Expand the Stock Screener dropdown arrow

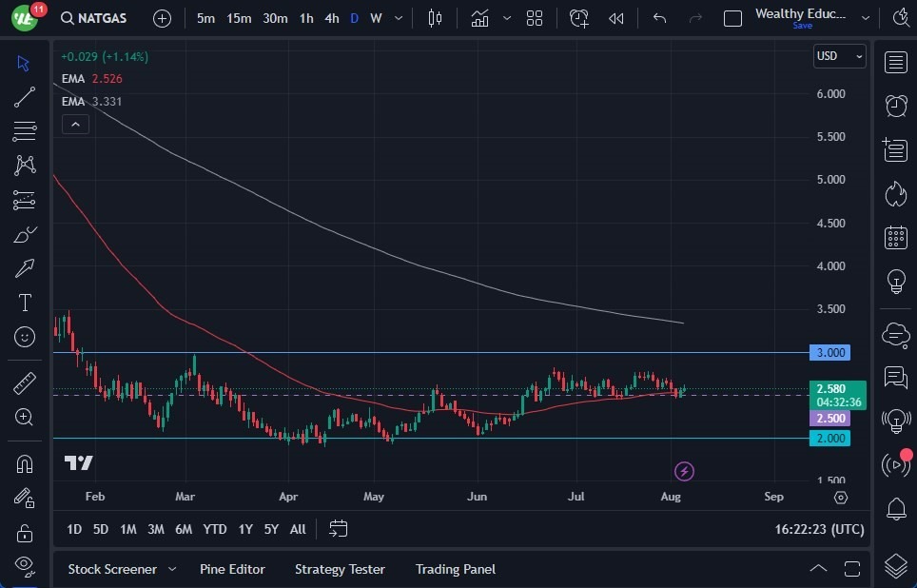pos(172,569)
